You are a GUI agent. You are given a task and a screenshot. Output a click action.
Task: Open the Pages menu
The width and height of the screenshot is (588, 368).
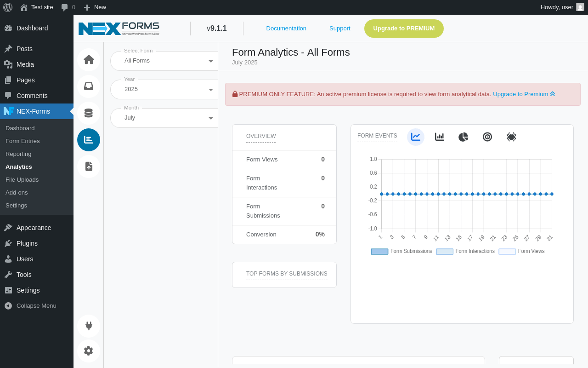(x=37, y=80)
